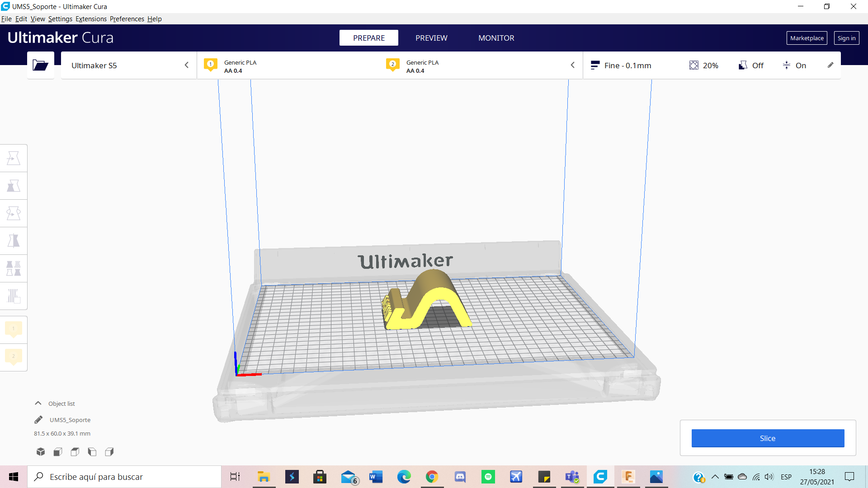Screen dimensions: 868x488
Task: Open File Explorer from taskbar
Action: coord(264,477)
